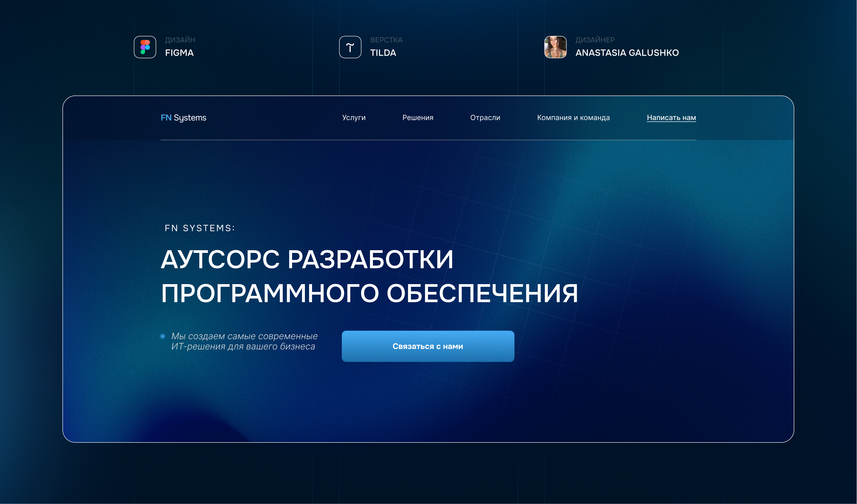Click the ДИЗАЙН caption above Figma
Viewport: 857px width, 504px height.
[x=180, y=40]
